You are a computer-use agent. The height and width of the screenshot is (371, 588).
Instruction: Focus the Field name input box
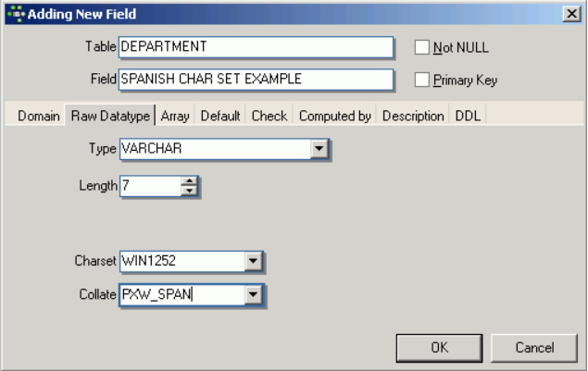(256, 79)
